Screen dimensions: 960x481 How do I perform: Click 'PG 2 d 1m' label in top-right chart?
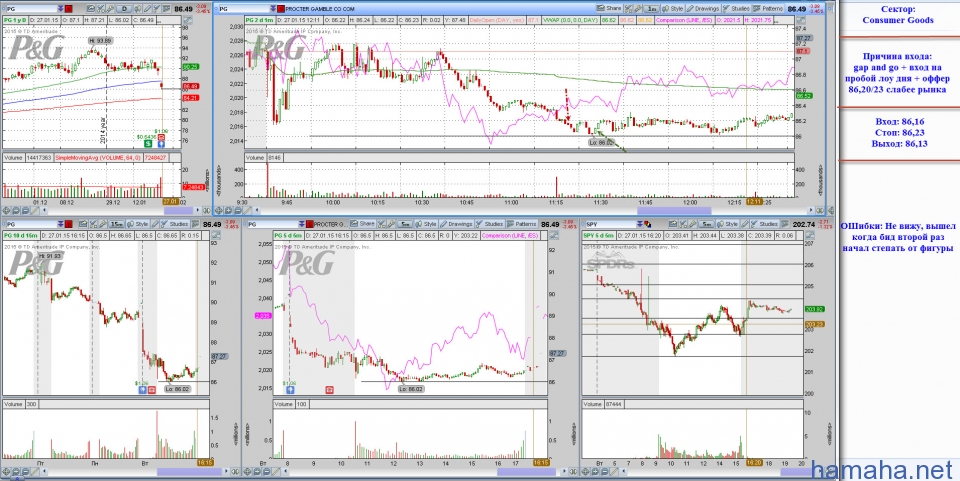tap(260, 20)
